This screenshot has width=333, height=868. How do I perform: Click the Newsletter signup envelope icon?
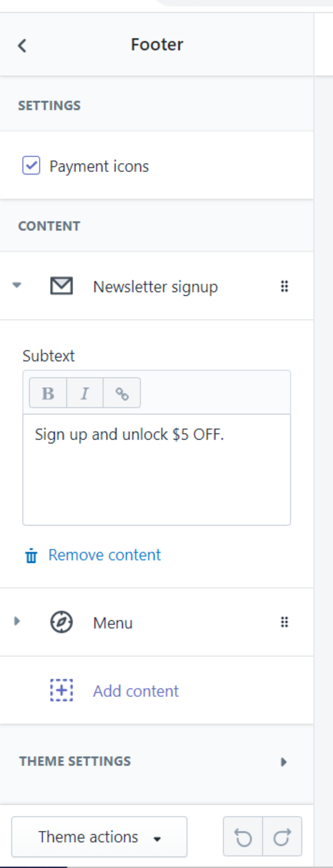pos(61,286)
